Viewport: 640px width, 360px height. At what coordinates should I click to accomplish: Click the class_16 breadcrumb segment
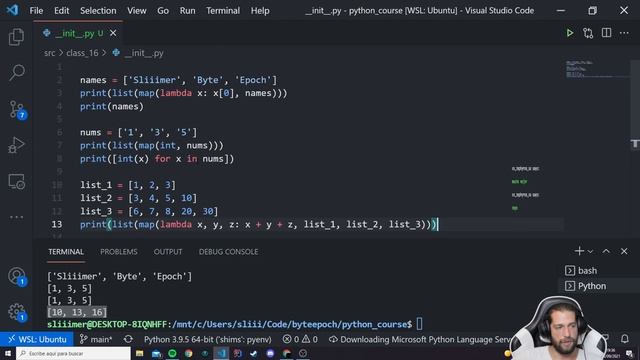click(82, 53)
